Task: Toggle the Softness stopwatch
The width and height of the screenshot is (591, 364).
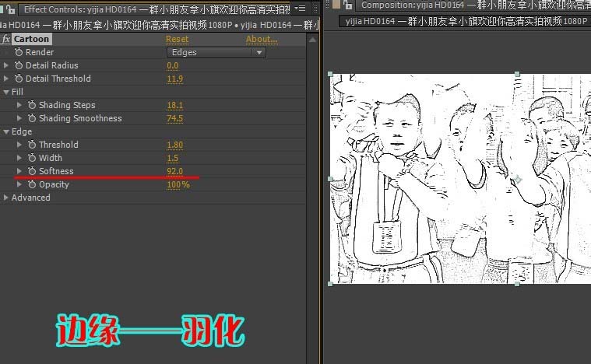Action: point(32,171)
